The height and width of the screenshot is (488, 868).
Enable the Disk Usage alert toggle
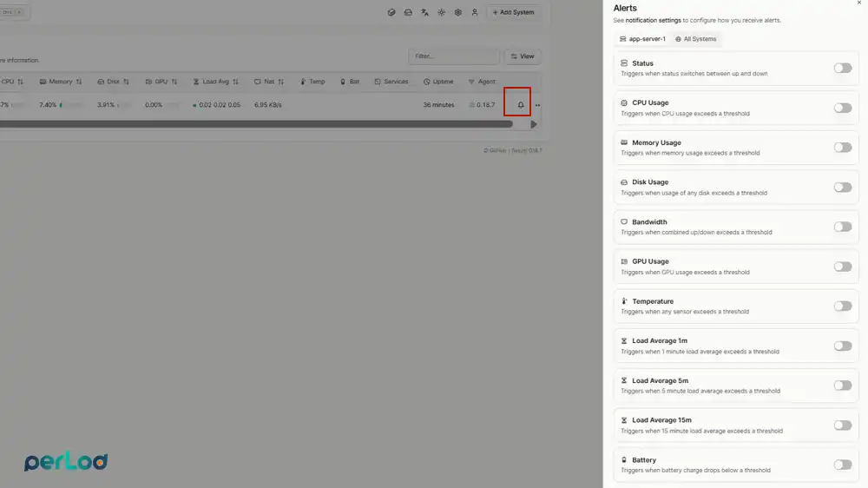tap(843, 188)
